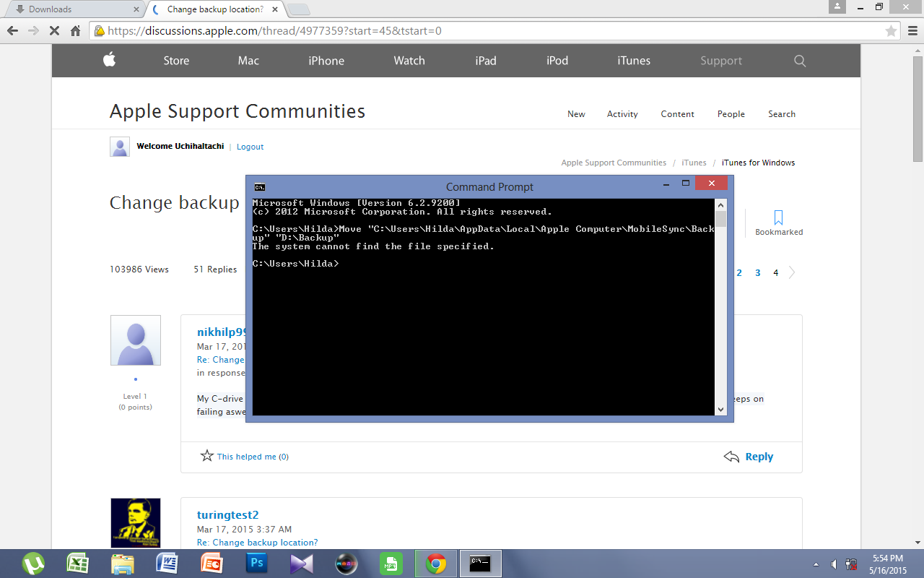924x578 pixels.
Task: Open Visual Studio from the taskbar
Action: pos(301,564)
